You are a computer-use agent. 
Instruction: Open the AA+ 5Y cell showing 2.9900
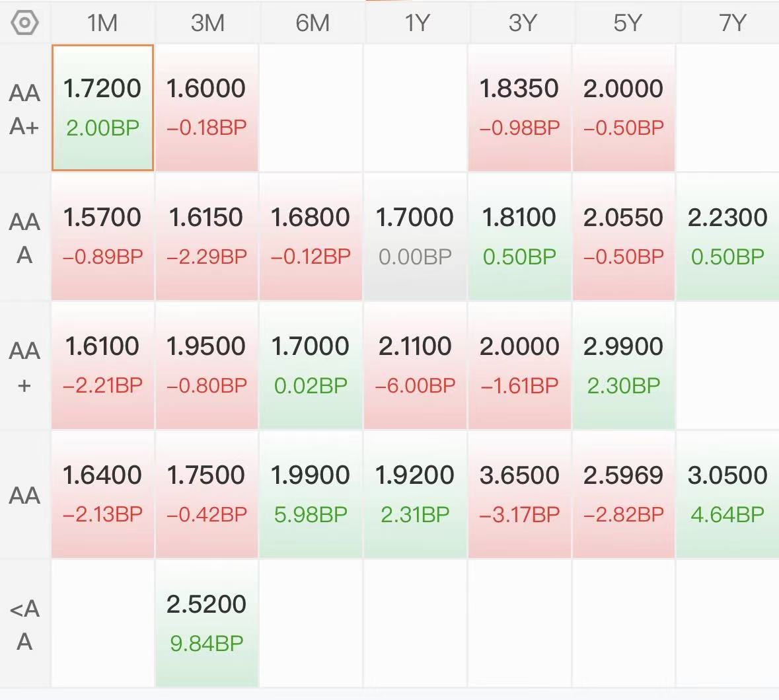click(x=624, y=366)
